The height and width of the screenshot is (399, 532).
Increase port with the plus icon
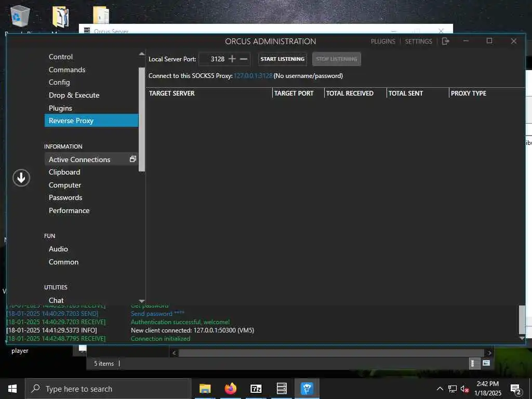tap(232, 59)
